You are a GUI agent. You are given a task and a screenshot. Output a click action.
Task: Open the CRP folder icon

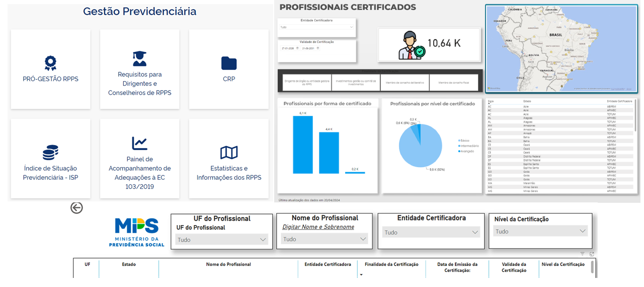(x=229, y=63)
